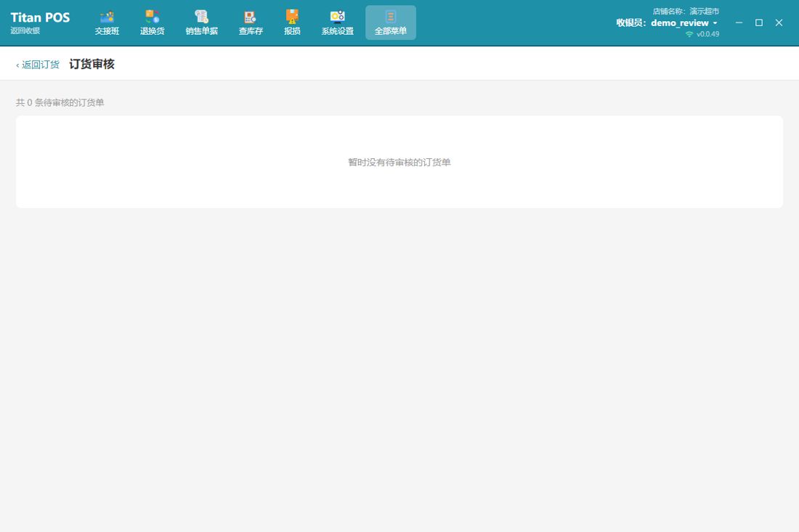The image size is (799, 532).
Task: Click the v0.0.49 version label
Action: coord(707,34)
